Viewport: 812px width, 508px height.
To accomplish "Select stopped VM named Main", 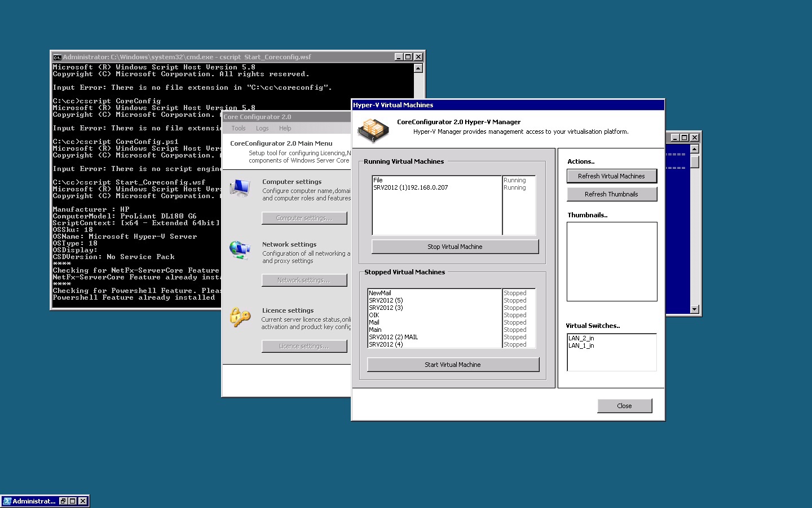I will tap(435, 330).
